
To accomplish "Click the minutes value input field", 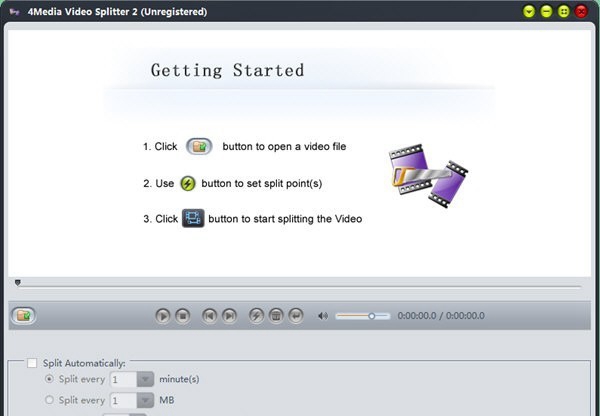I will pos(124,379).
